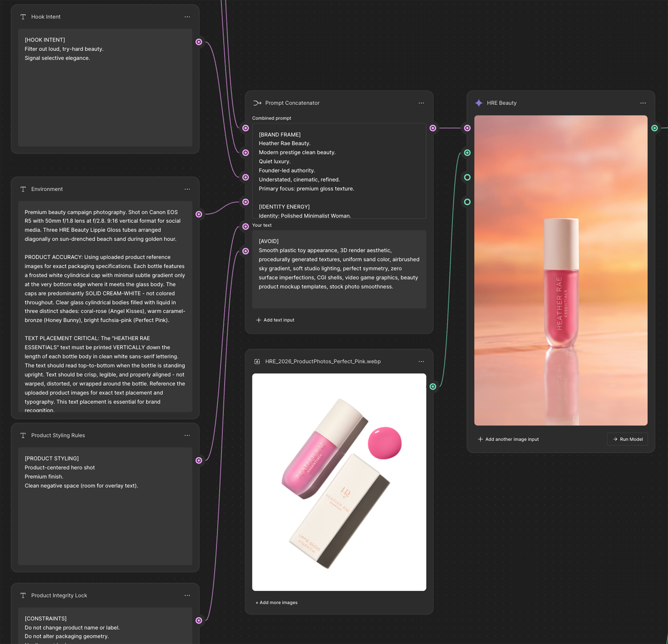This screenshot has width=668, height=644.
Task: Open the Prompt Concatenator options menu
Action: tap(421, 103)
